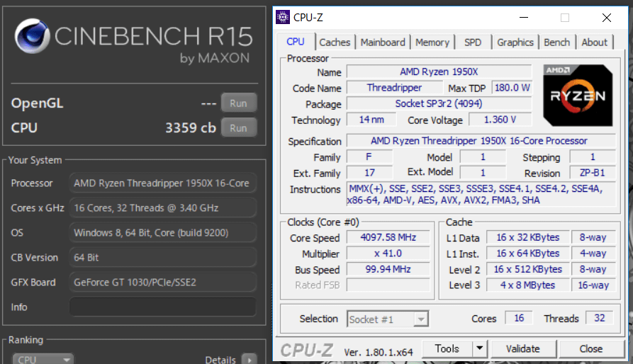Open the CPU ranking dropdown
Image resolution: width=633 pixels, height=364 pixels.
(43, 359)
